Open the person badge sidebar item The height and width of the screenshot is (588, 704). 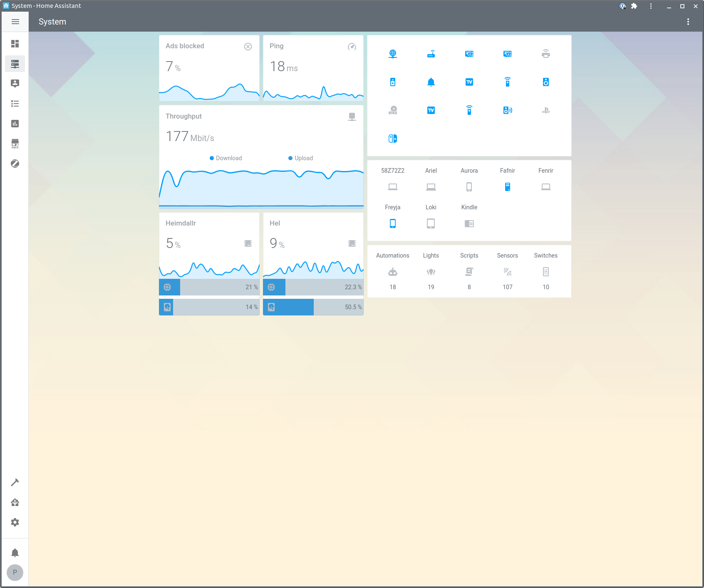(15, 84)
